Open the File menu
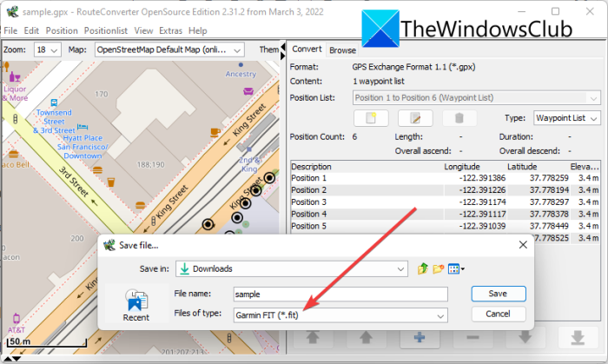608x364 pixels. 10,30
